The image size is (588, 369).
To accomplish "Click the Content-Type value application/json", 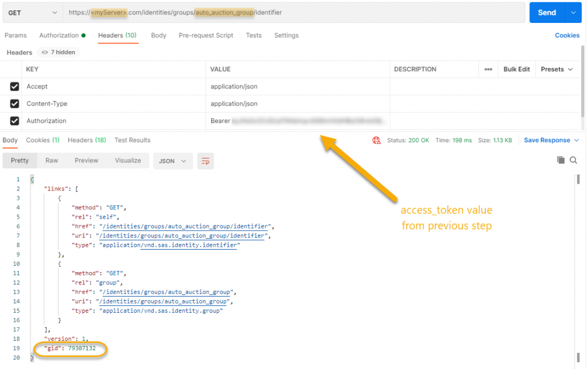I will (234, 104).
